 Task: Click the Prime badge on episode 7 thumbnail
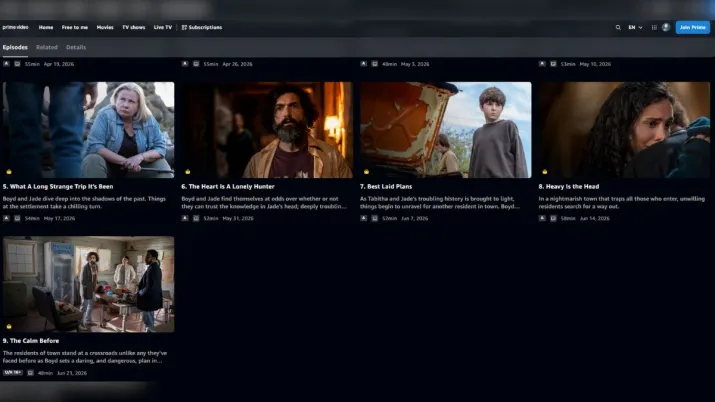366,172
